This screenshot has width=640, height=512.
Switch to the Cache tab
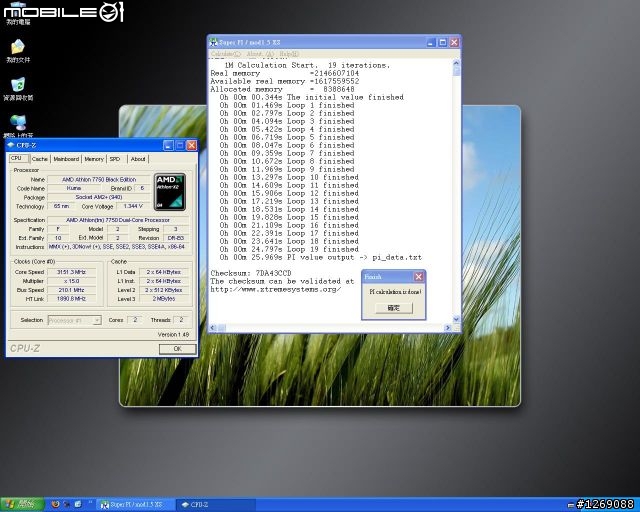tap(40, 159)
